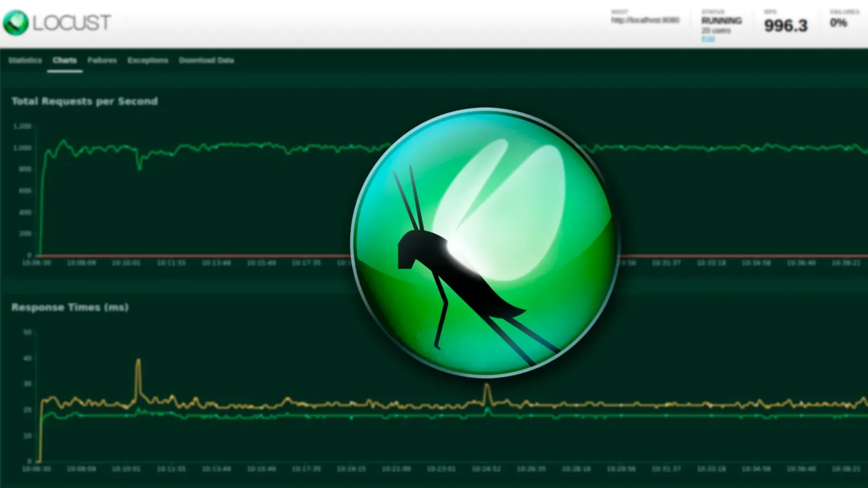
Task: Click the Response Times (ms) chart title
Action: (70, 307)
